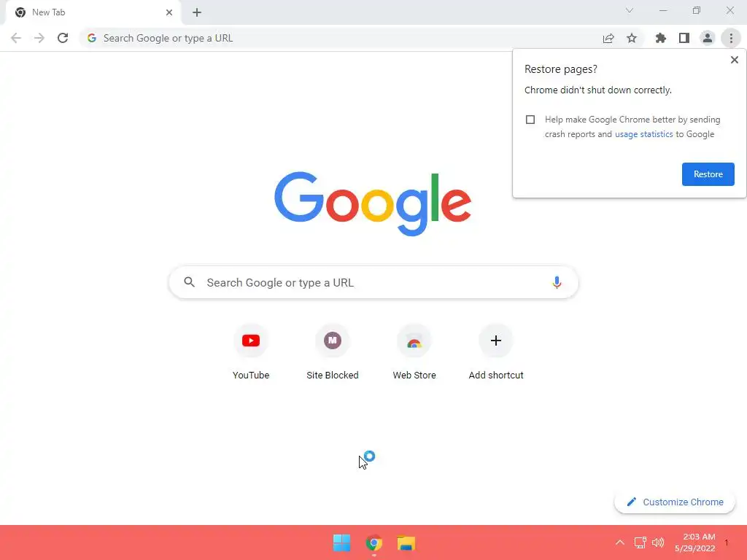Image resolution: width=747 pixels, height=560 pixels.
Task: Go back using the back arrow
Action: (16, 38)
